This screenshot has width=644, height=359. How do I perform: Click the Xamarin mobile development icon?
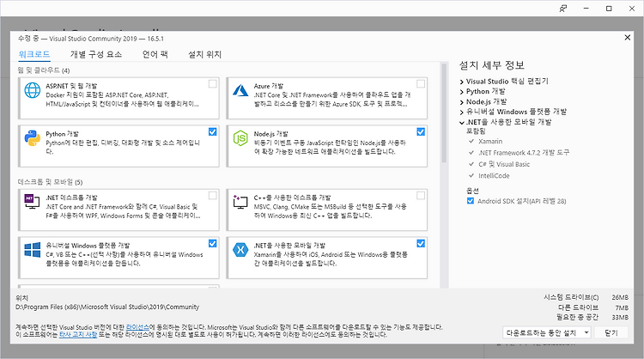tap(240, 250)
